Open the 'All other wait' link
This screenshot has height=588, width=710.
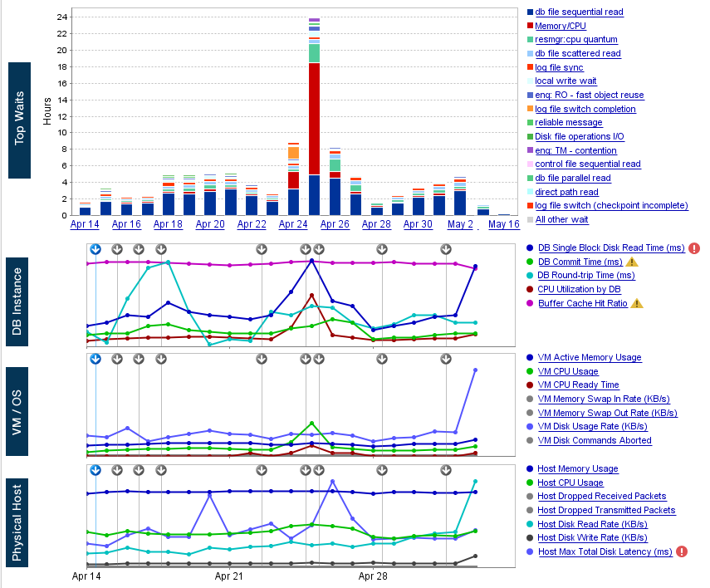pos(561,220)
